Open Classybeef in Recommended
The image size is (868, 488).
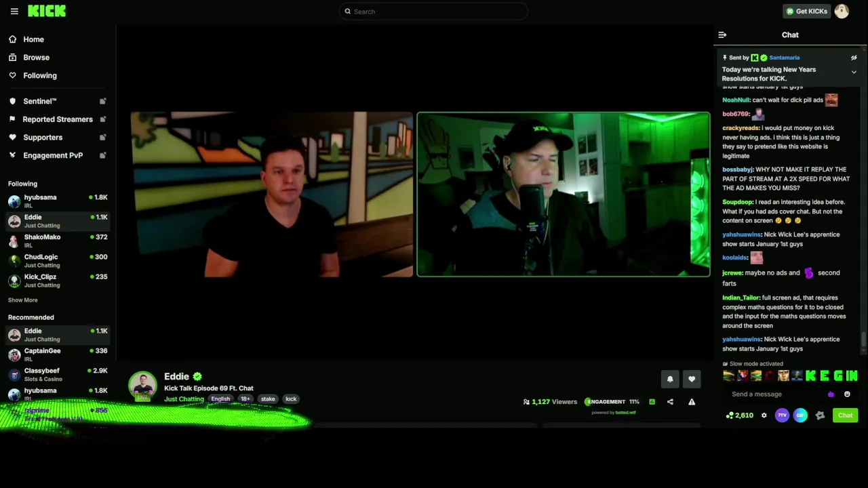[x=58, y=374]
